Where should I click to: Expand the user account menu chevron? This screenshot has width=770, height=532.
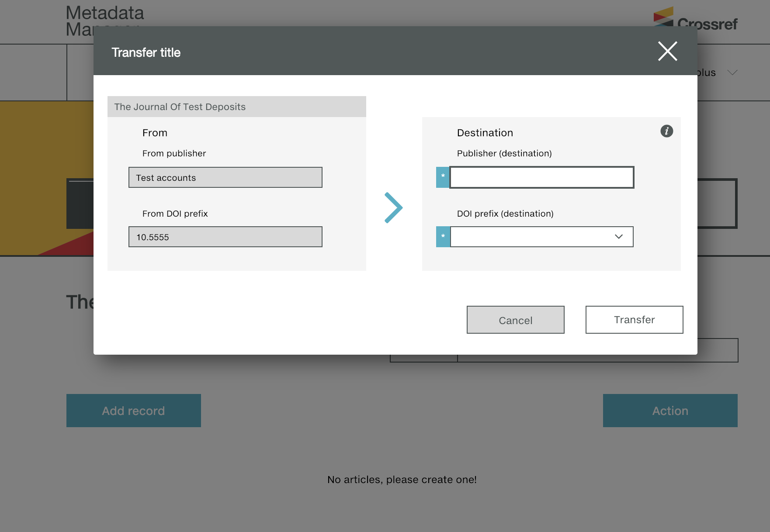(x=732, y=73)
